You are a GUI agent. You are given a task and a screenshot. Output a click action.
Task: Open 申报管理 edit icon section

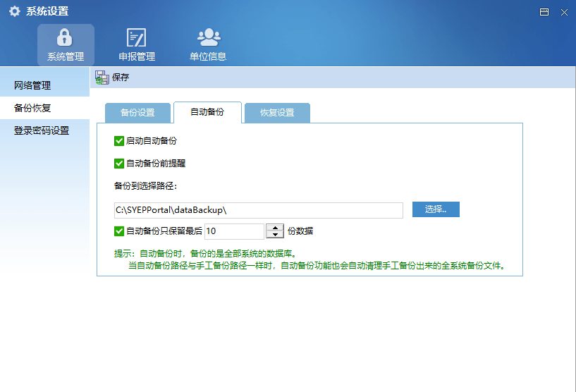[x=136, y=44]
